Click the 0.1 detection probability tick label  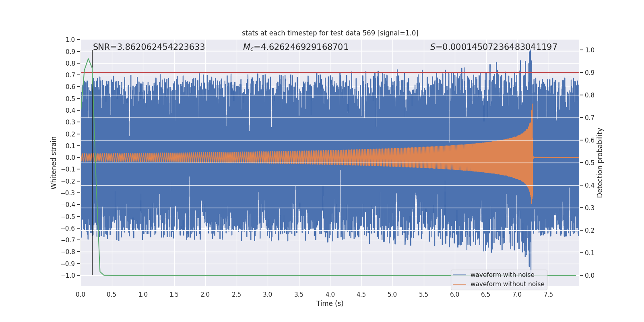tap(590, 253)
